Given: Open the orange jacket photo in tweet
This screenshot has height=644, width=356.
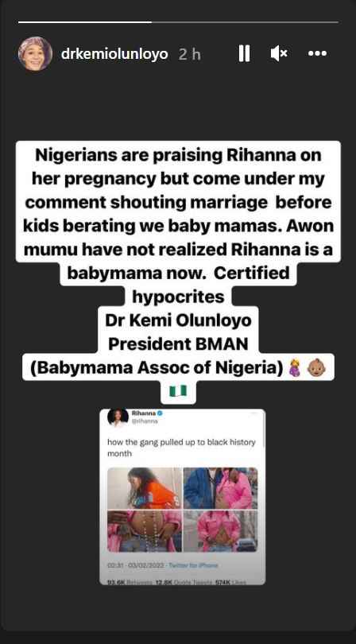Looking at the screenshot, I should point(145,488).
